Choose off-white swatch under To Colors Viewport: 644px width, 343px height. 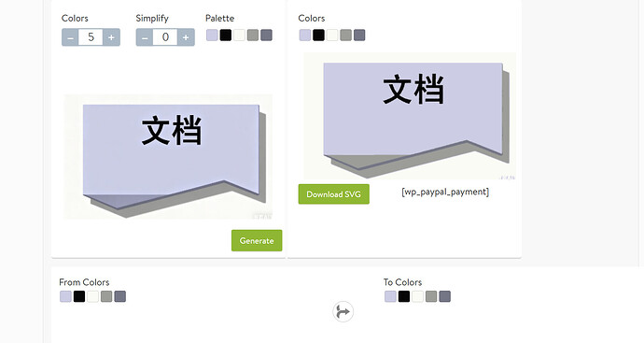[417, 296]
